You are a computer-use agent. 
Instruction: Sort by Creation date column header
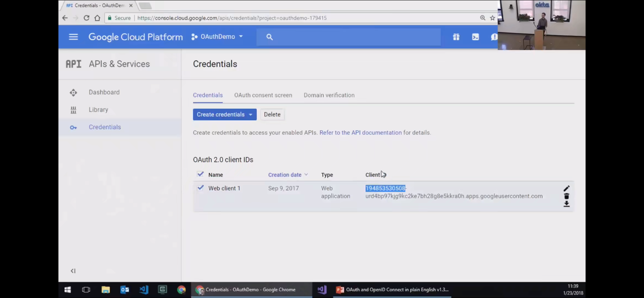[x=285, y=175]
